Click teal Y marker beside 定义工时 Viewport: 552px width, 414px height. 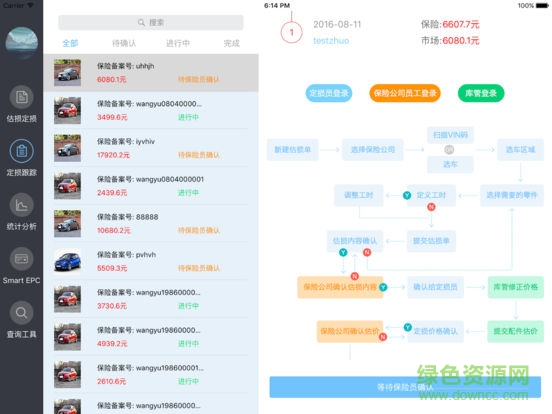coord(407,195)
